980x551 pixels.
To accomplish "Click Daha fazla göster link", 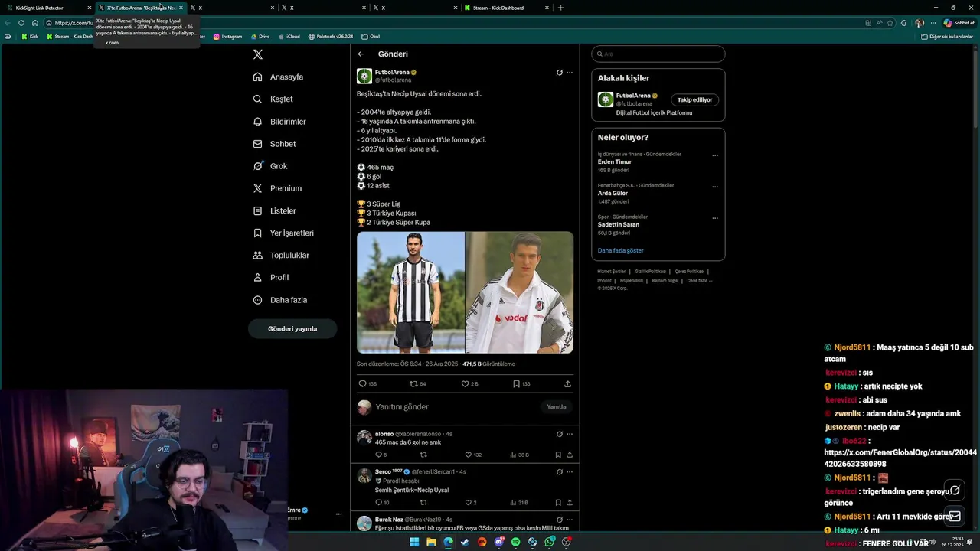I will (x=621, y=251).
